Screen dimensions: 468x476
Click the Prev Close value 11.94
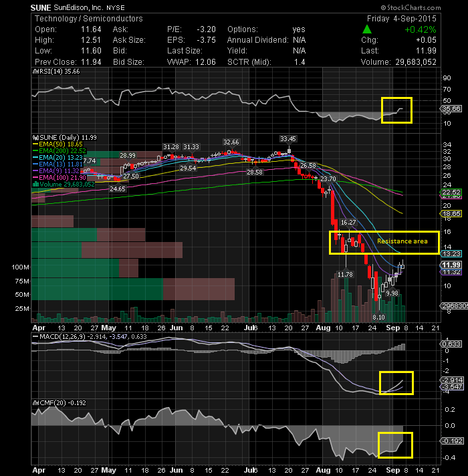pyautogui.click(x=91, y=62)
